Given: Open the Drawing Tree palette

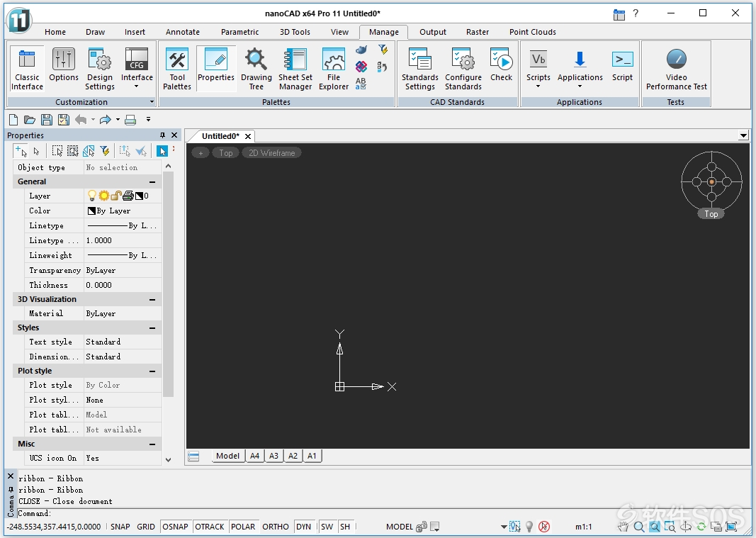Looking at the screenshot, I should [x=256, y=69].
